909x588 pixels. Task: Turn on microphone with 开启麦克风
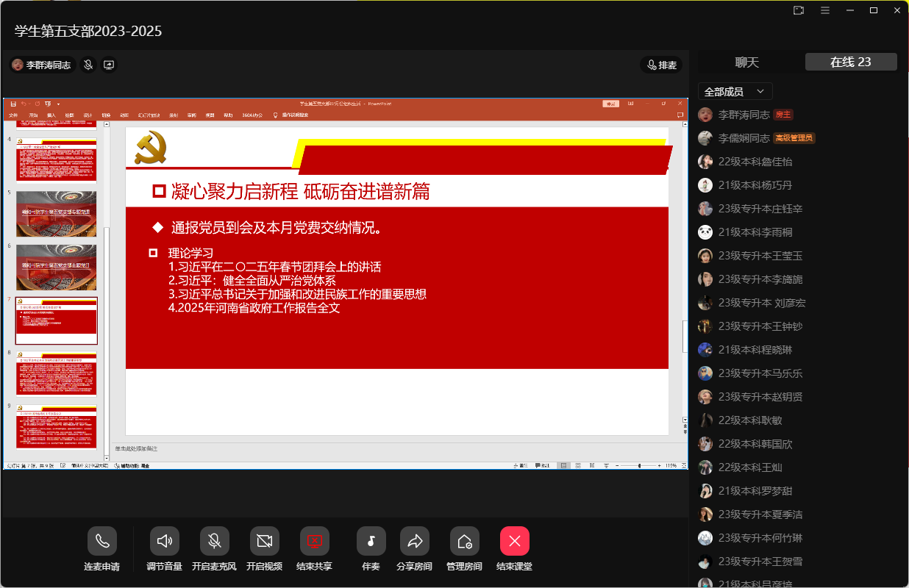click(x=214, y=542)
